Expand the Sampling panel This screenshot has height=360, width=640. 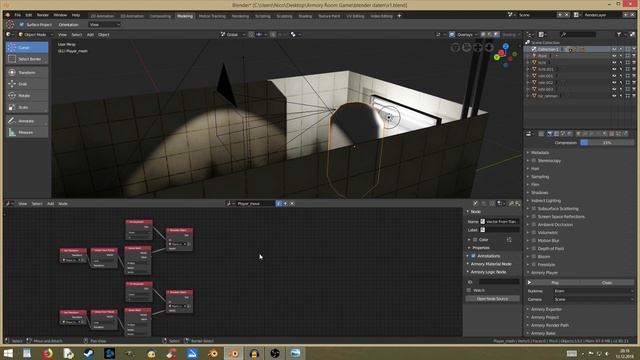point(540,177)
